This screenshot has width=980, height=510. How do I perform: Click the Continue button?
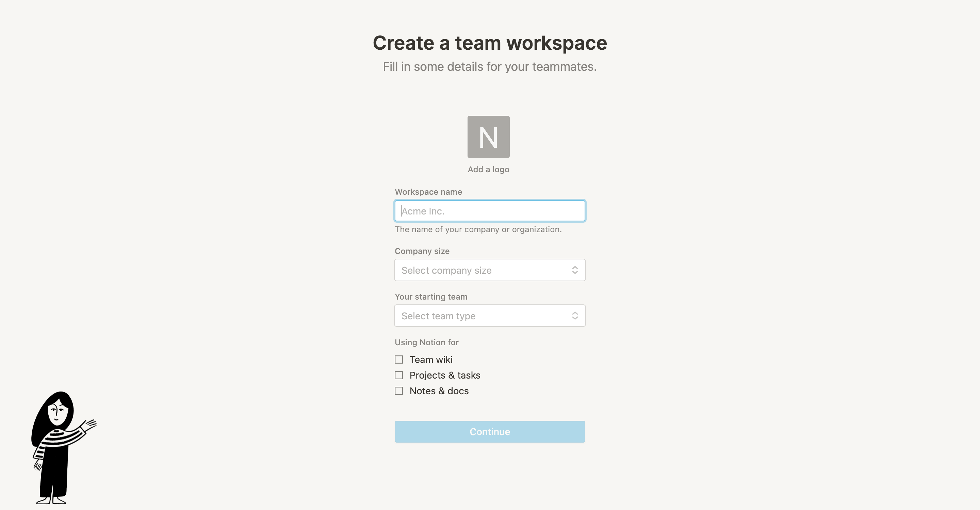(x=489, y=431)
